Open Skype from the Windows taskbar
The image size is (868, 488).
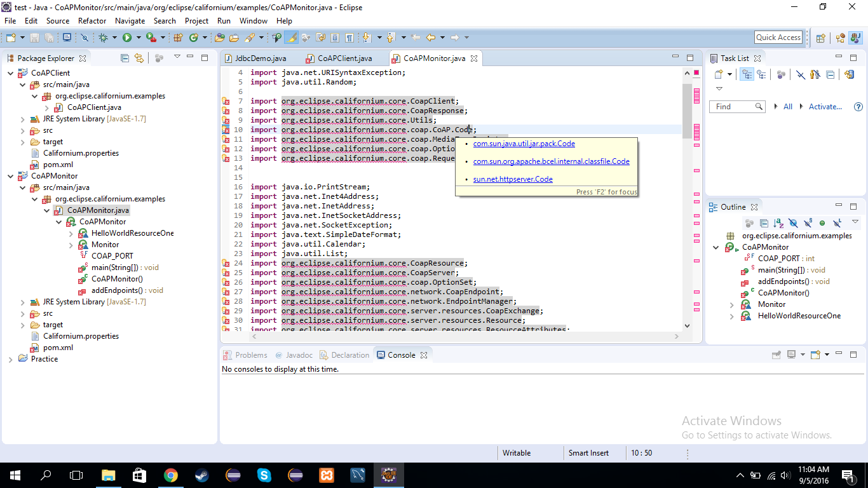[264, 475]
